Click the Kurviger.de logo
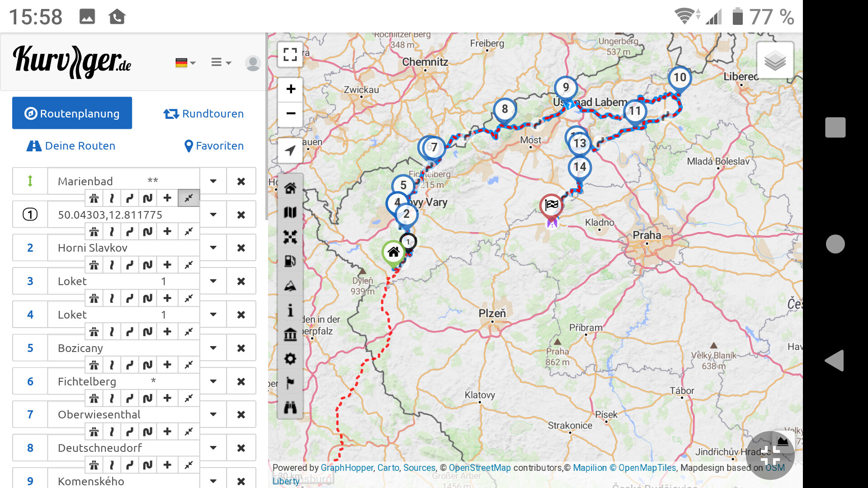This screenshot has width=868, height=488. tap(72, 61)
